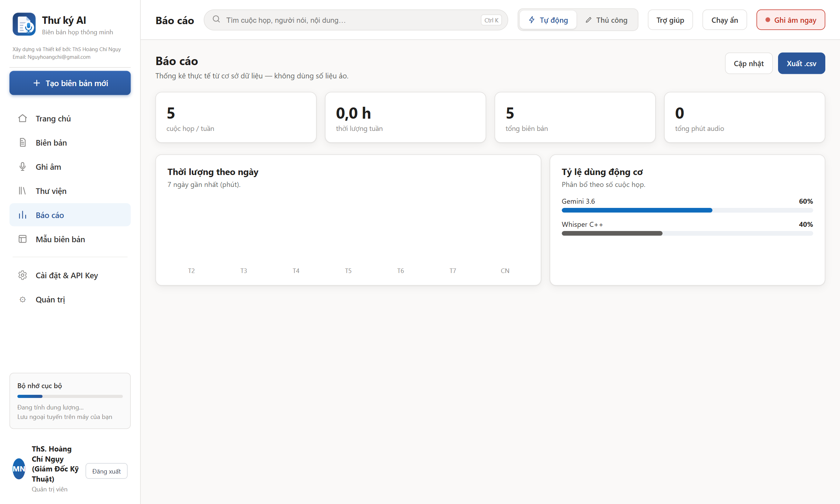Click the Biên bản document icon
Screen dimensions: 840x504
(x=22, y=142)
